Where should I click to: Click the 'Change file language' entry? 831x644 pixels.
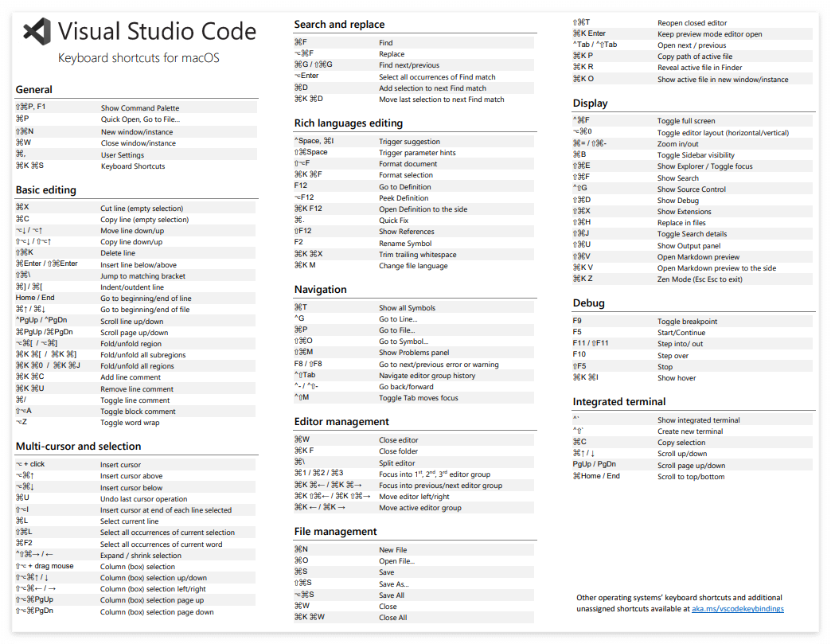click(413, 266)
